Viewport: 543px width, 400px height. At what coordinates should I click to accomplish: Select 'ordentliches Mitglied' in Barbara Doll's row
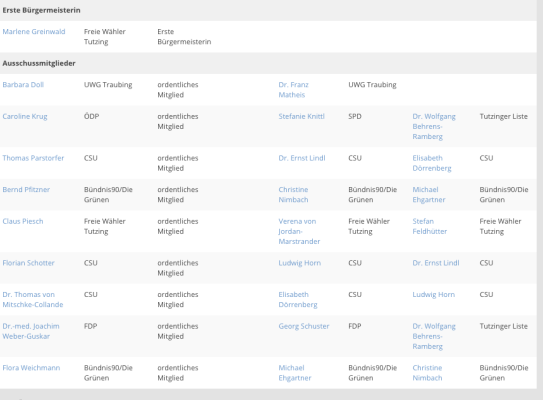click(178, 90)
